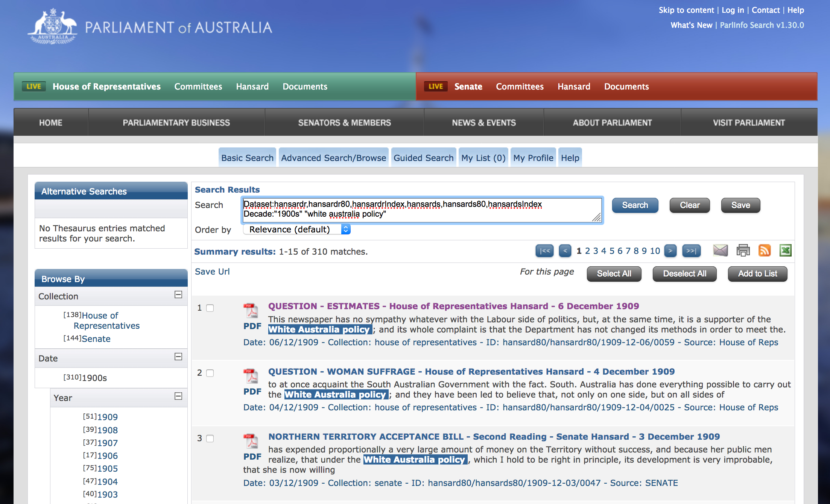Open the Guided Search tab

423,158
